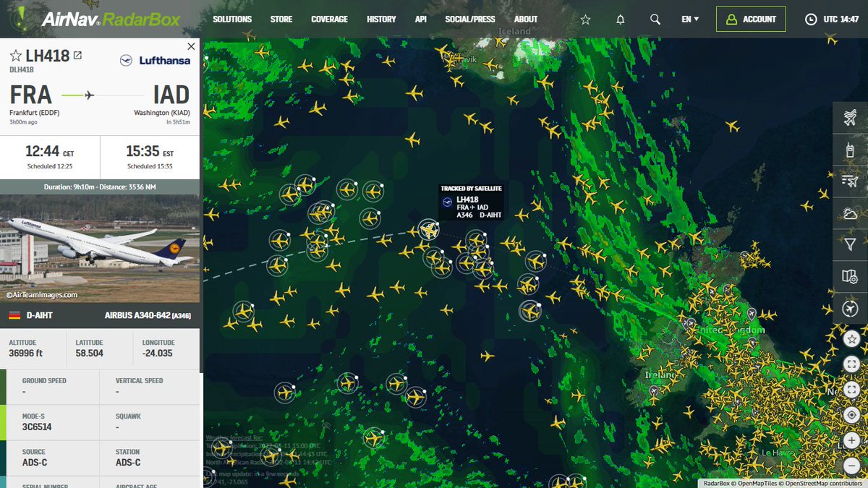The width and height of the screenshot is (868, 488).
Task: Open LH418 details in external link icon
Action: pos(78,56)
